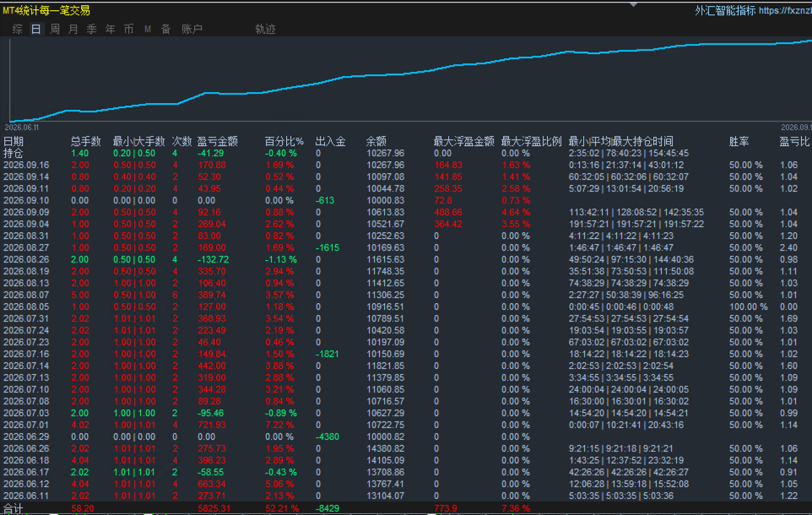Screen dimensions: 812x515
Task: Click the 100.00 % win rate cell
Action: (x=749, y=306)
